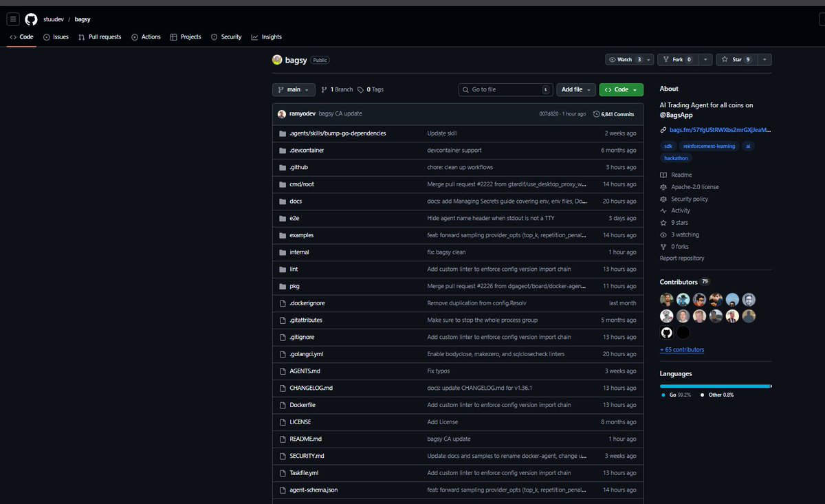This screenshot has height=504, width=825.
Task: Open the cmd/root folder
Action: coord(302,184)
